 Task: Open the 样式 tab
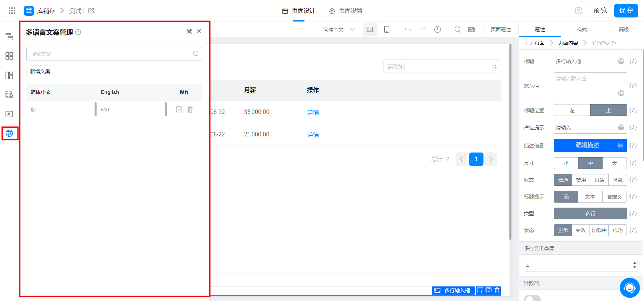[582, 30]
